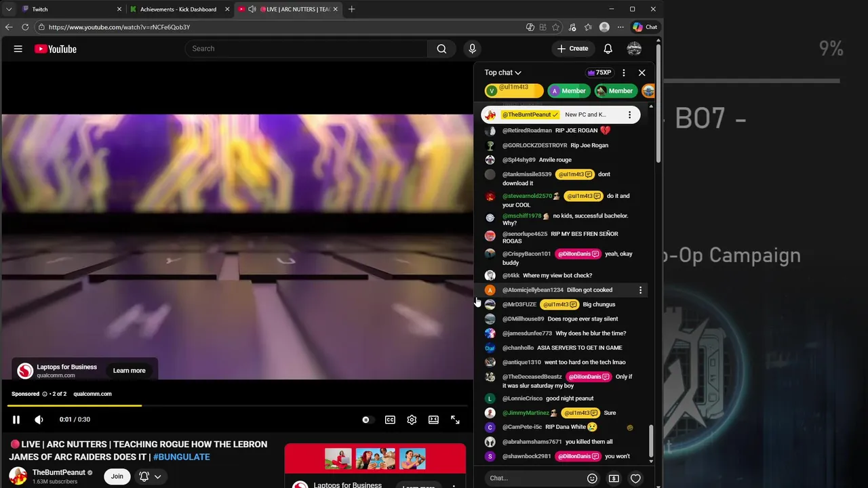Seek on the ad progress bar
This screenshot has height=488, width=868.
coord(237,405)
